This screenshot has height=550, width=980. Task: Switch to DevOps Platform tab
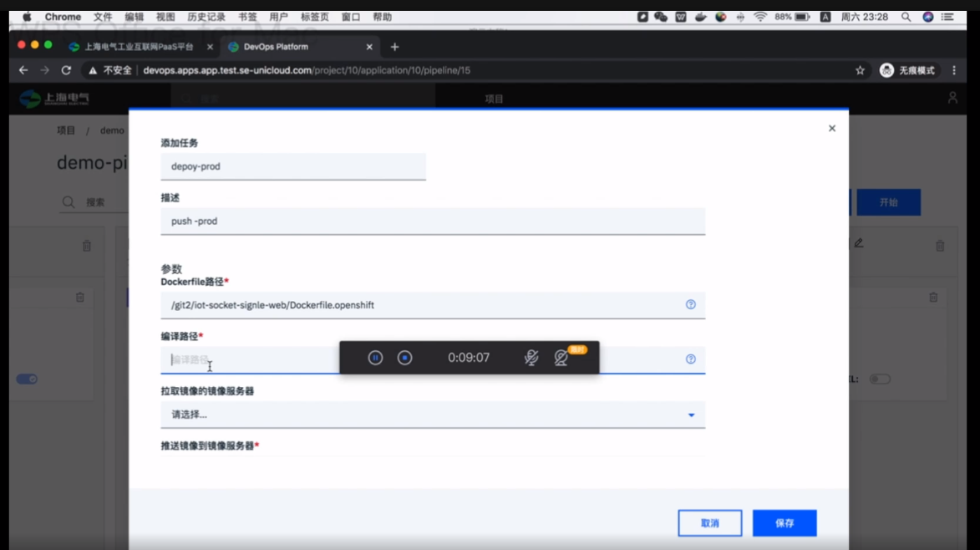[276, 47]
